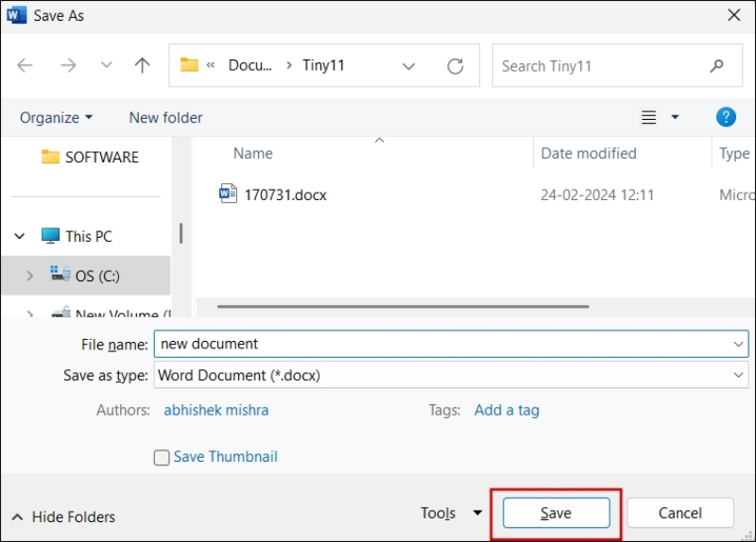Open the Save as type dropdown
Image resolution: width=756 pixels, height=542 pixels.
738,375
